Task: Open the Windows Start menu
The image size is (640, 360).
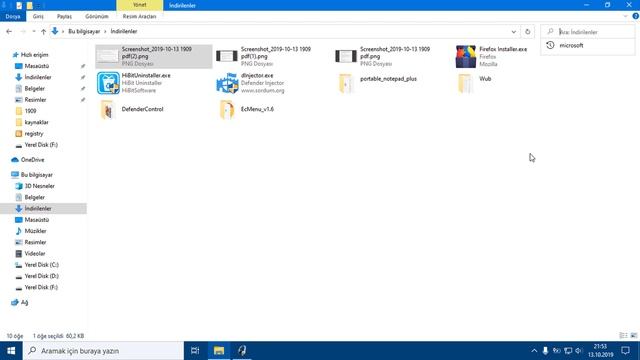Action: point(11,351)
